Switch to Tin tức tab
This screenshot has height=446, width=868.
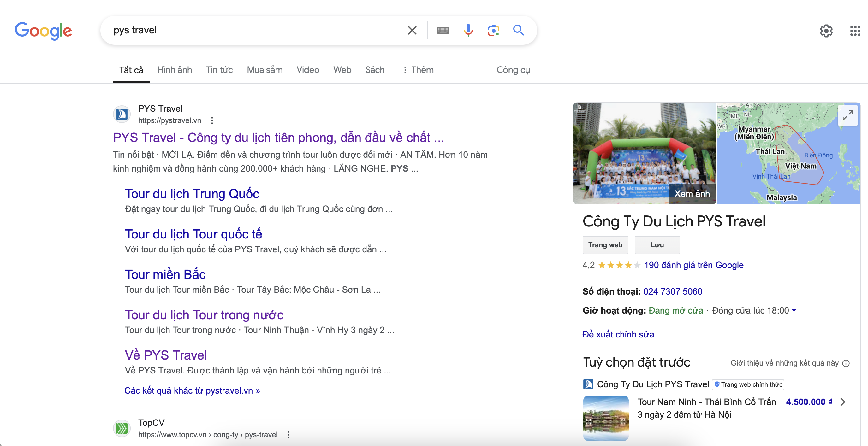[x=219, y=70]
